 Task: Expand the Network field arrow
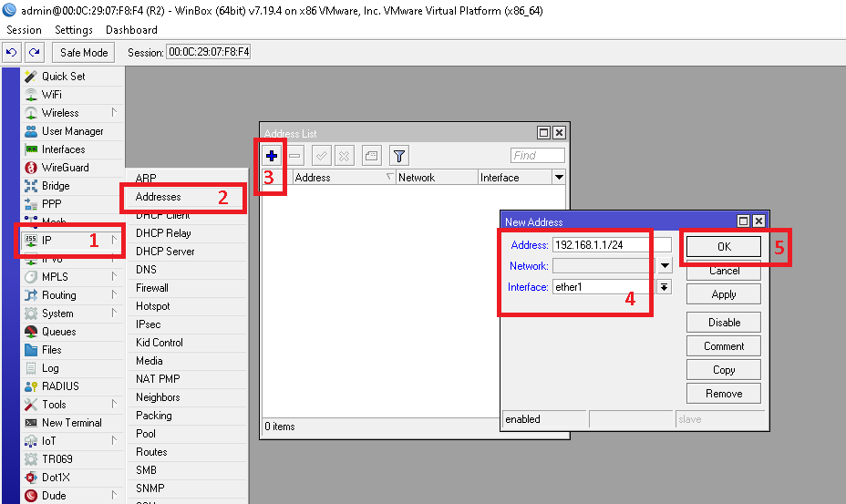(x=665, y=266)
